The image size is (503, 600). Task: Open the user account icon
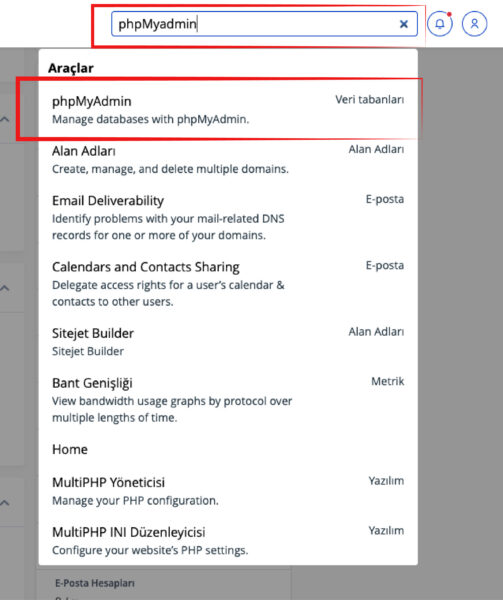click(x=474, y=24)
